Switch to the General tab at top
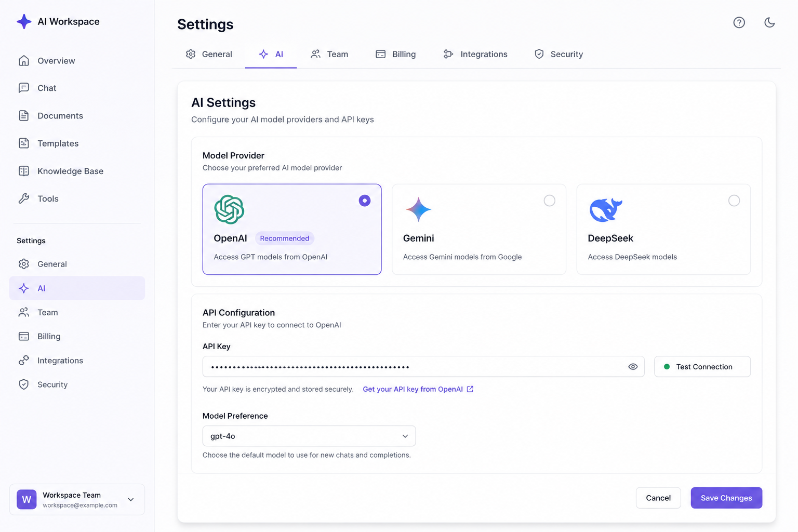Viewport: 798px width, 532px height. pyautogui.click(x=209, y=54)
